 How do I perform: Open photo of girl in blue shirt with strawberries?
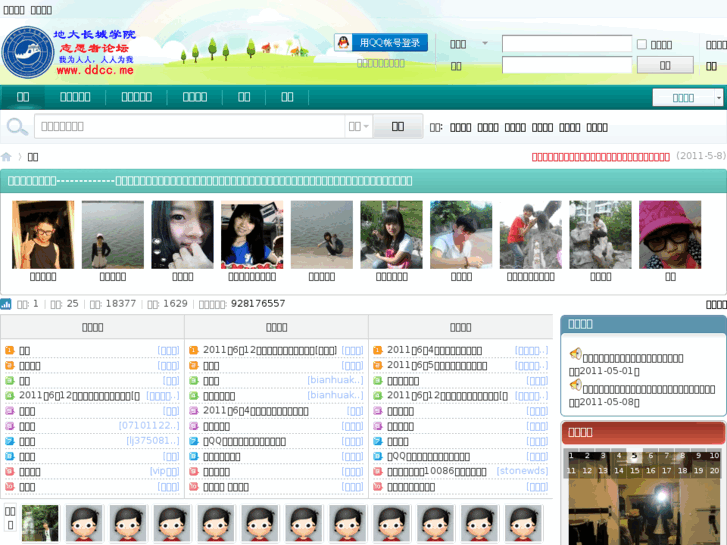click(x=252, y=235)
